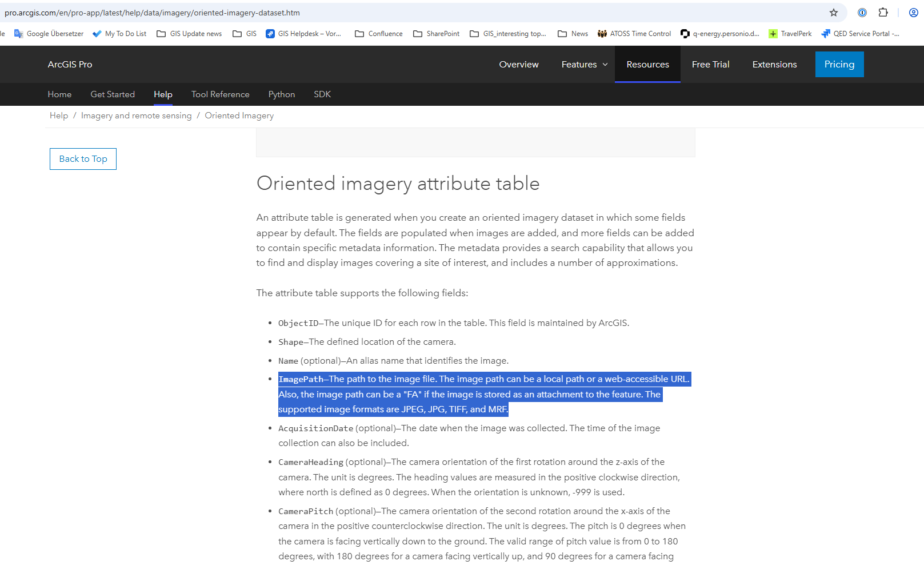Click the AcquisitionDate field name
The image size is (924, 565).
pyautogui.click(x=316, y=428)
